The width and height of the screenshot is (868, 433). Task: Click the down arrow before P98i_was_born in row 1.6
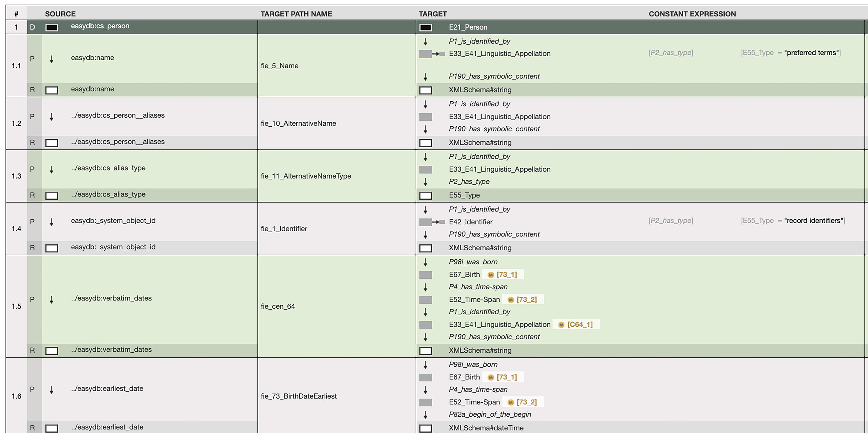coord(425,365)
